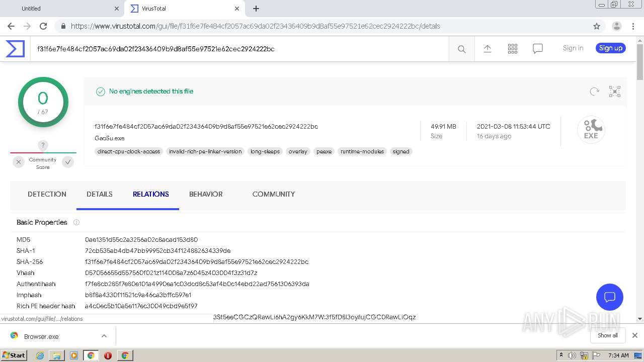644x362 pixels.
Task: Click the Opera icon in taskbar
Action: point(108,355)
